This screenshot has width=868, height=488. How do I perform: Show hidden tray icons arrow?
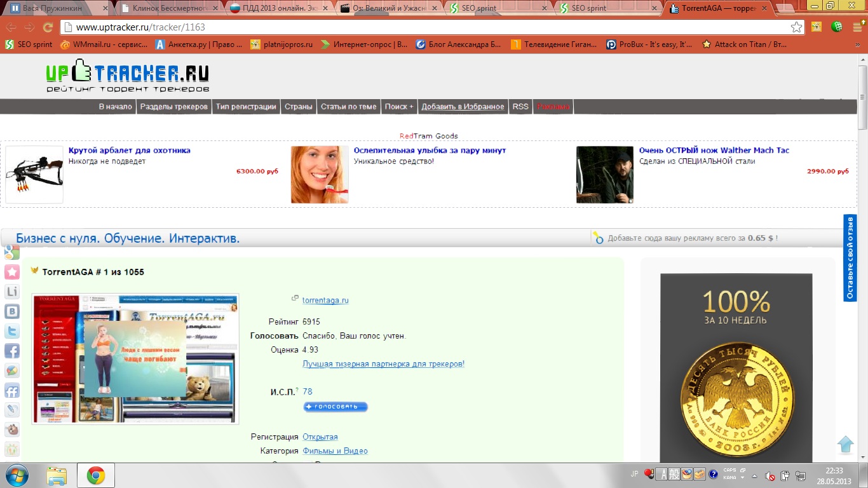pyautogui.click(x=755, y=475)
